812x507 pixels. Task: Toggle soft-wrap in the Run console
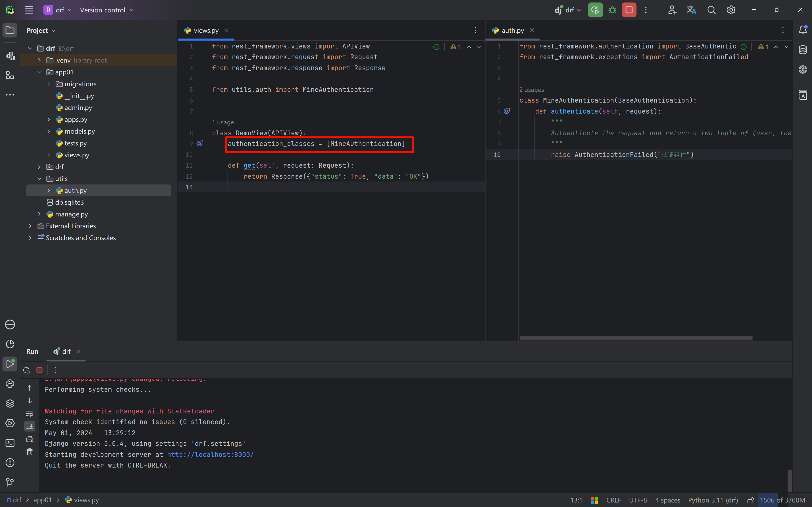tap(30, 413)
